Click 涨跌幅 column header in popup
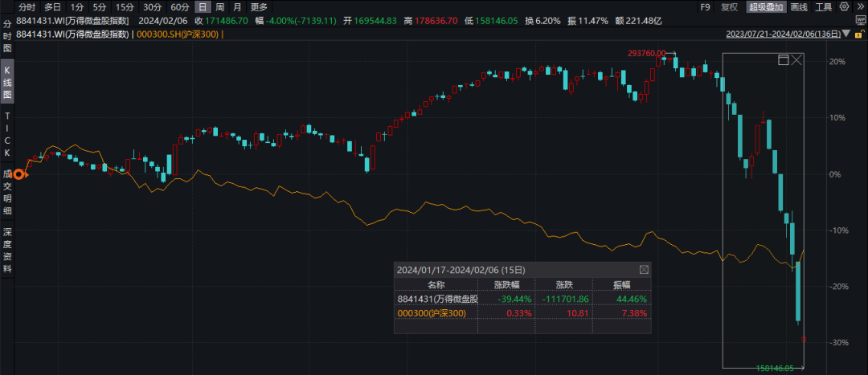Screen dimensions: 868x375 coord(508,284)
